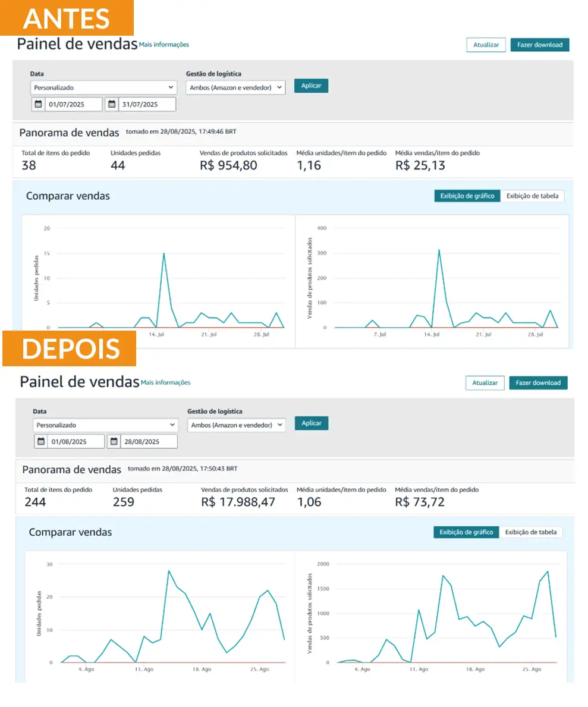Open calendar icon next to 28/08/2025 date
The image size is (588, 707).
[x=114, y=442]
